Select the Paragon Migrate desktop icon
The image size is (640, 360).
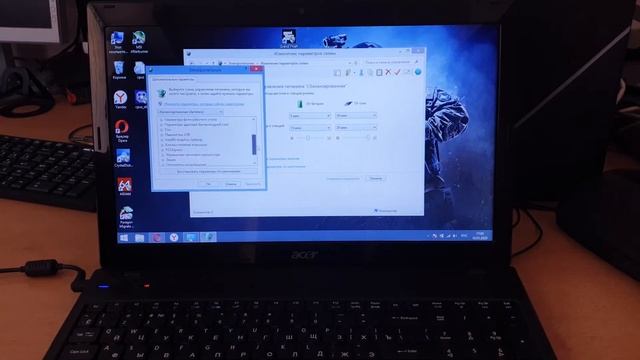[126, 217]
